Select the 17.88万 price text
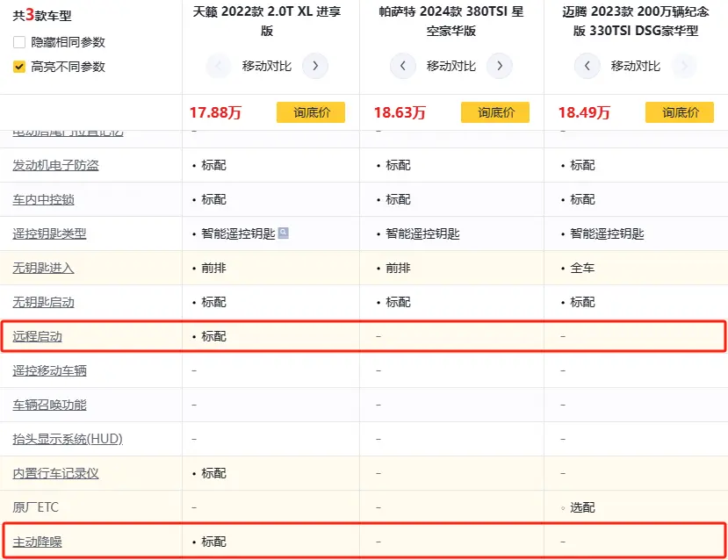728x560 pixels. point(215,112)
